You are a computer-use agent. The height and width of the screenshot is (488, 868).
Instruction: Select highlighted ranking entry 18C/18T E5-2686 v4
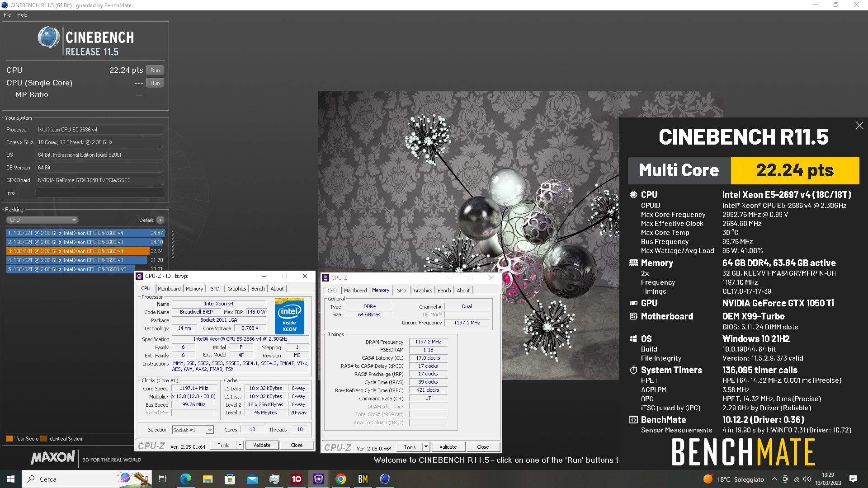point(85,251)
